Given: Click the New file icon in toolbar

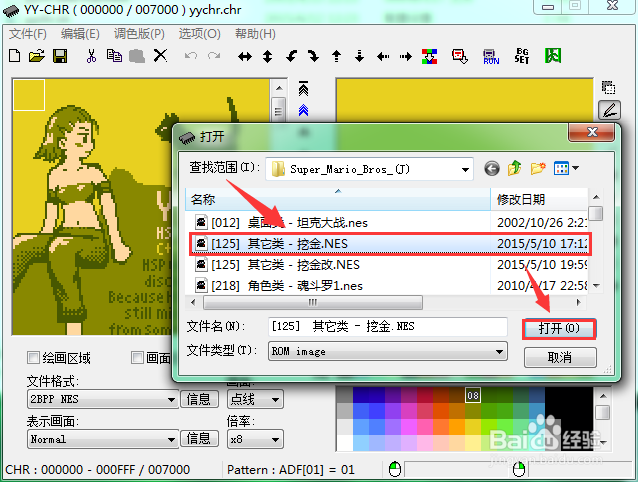Looking at the screenshot, I should click(15, 56).
